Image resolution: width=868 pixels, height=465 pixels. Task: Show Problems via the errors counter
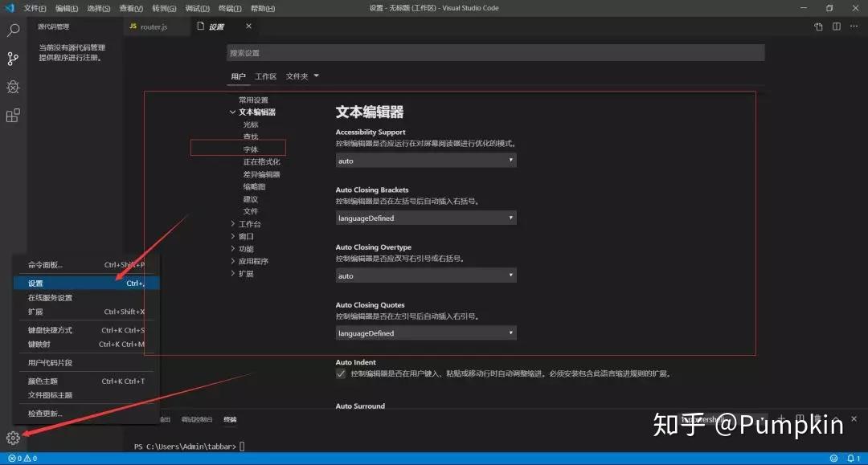coord(20,458)
